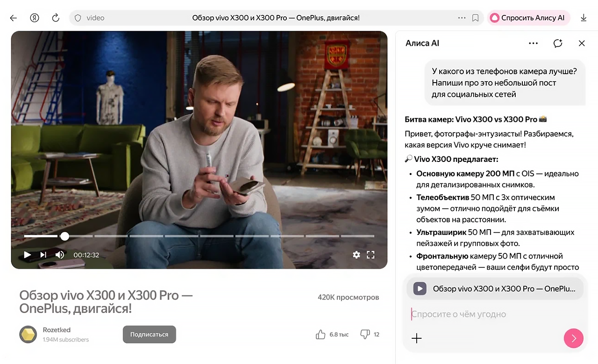Reload the current page
The image size is (598, 364).
coord(55,18)
